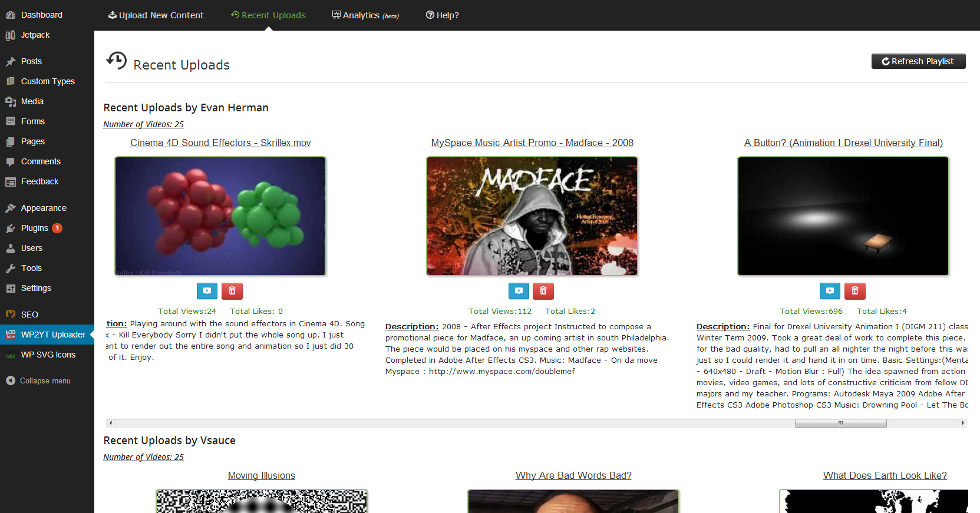Screen dimensions: 980x513
Task: Click the WP2YT Uploader YouTube icon
Action: pyautogui.click(x=11, y=335)
